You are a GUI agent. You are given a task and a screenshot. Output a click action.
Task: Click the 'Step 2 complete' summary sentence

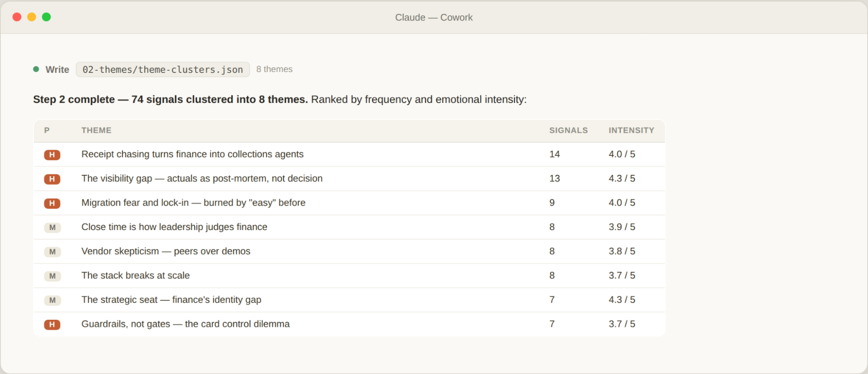click(280, 99)
